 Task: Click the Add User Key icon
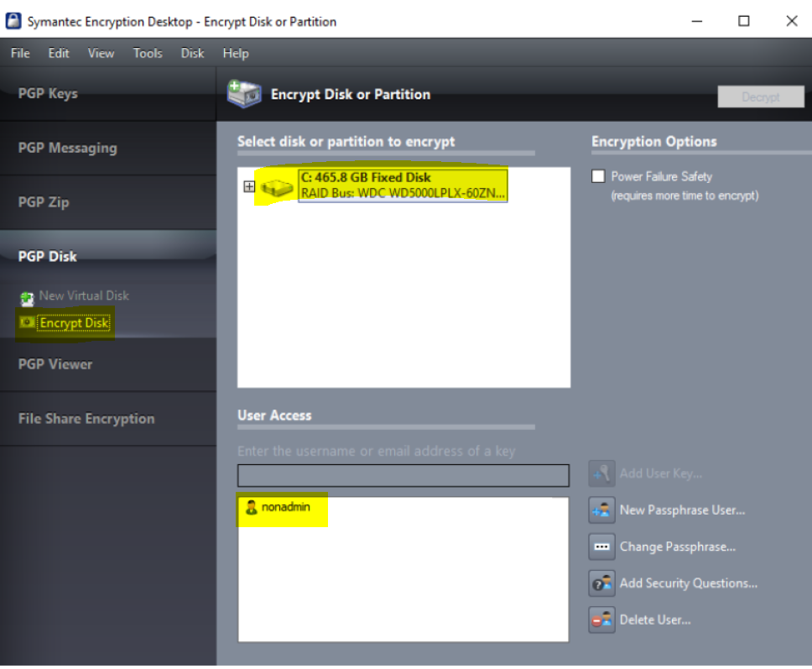(601, 473)
